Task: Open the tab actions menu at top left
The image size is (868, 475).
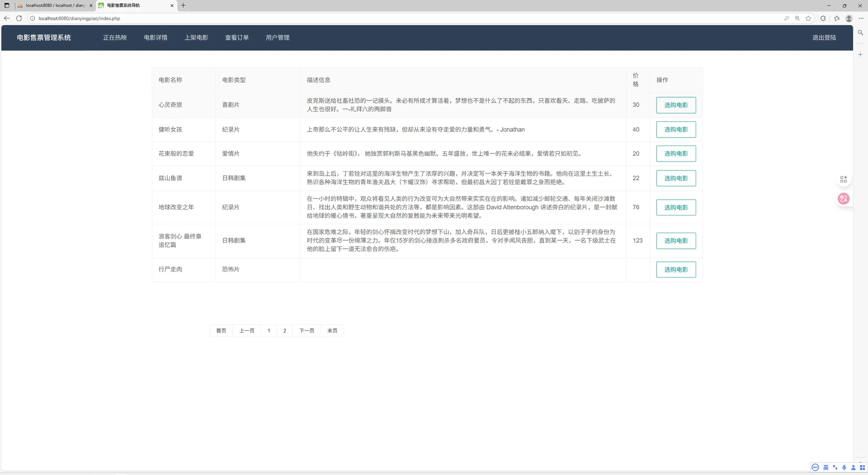Action: pyautogui.click(x=6, y=5)
